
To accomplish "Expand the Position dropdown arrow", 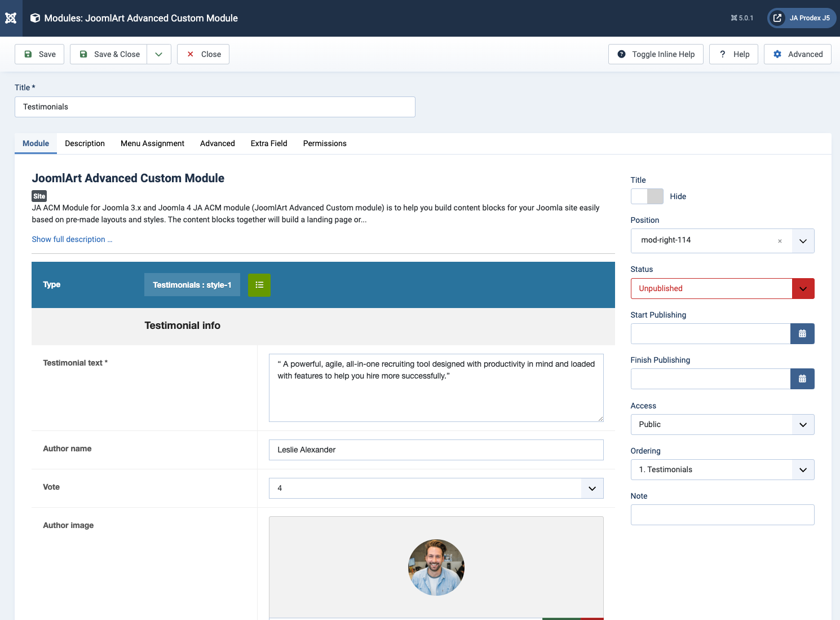I will (803, 241).
